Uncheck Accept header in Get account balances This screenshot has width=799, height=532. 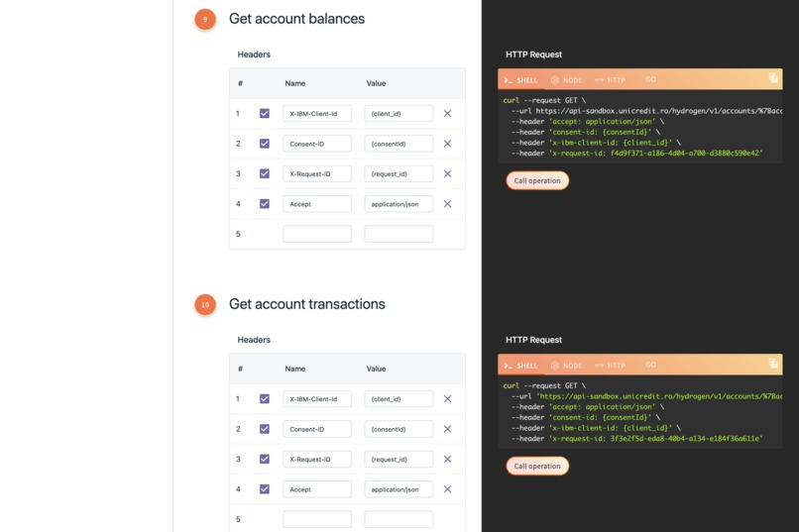(265, 203)
